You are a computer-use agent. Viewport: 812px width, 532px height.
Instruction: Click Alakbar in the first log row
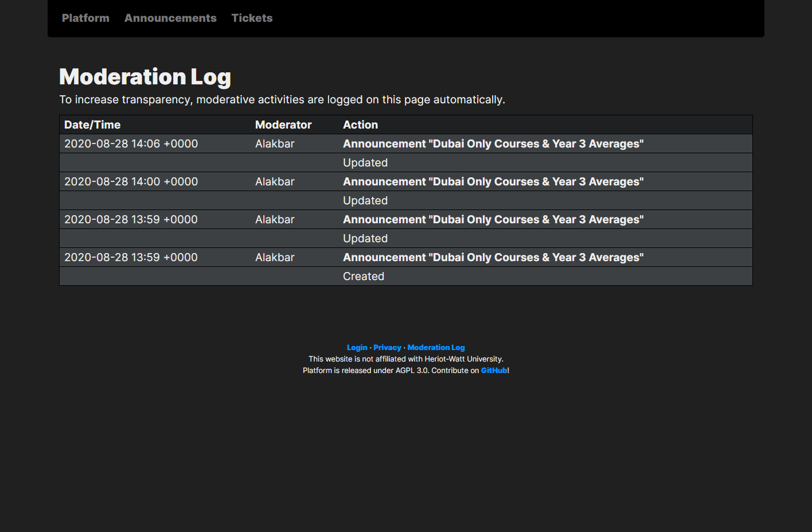[x=275, y=143]
